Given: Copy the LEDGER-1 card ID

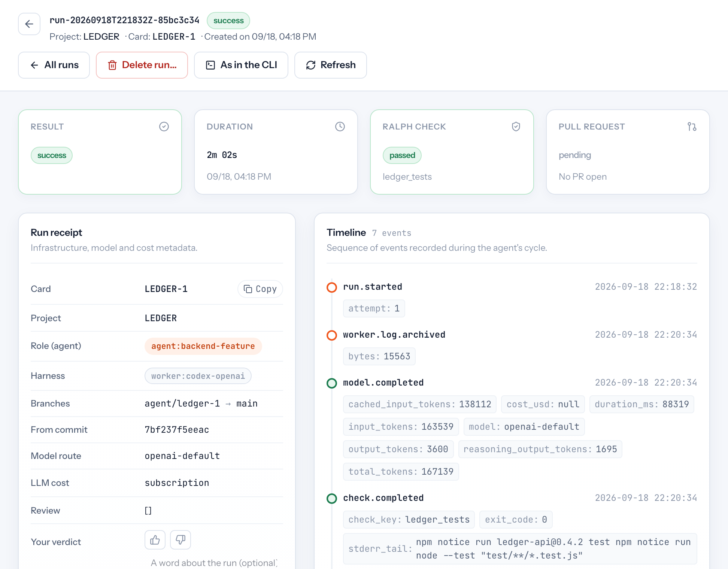Looking at the screenshot, I should pos(260,289).
